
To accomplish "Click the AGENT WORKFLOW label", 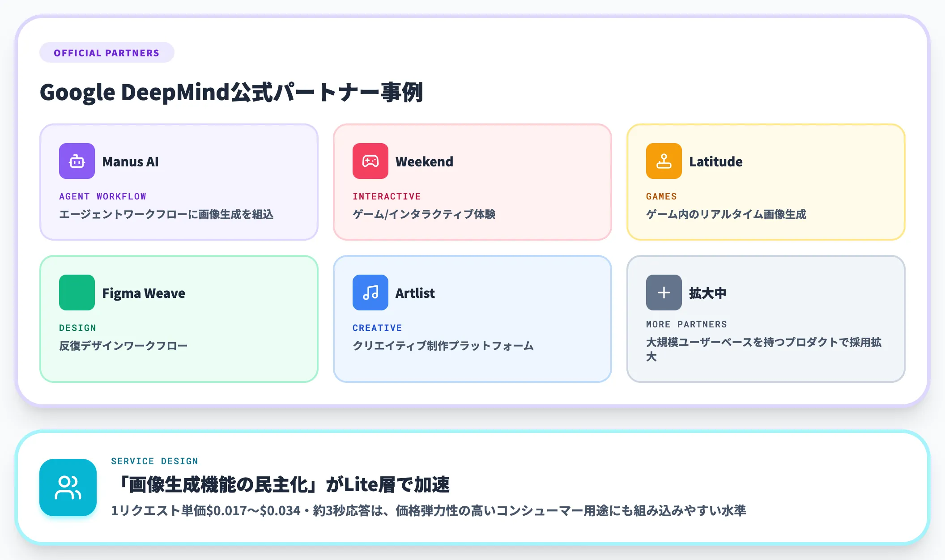I will 102,196.
